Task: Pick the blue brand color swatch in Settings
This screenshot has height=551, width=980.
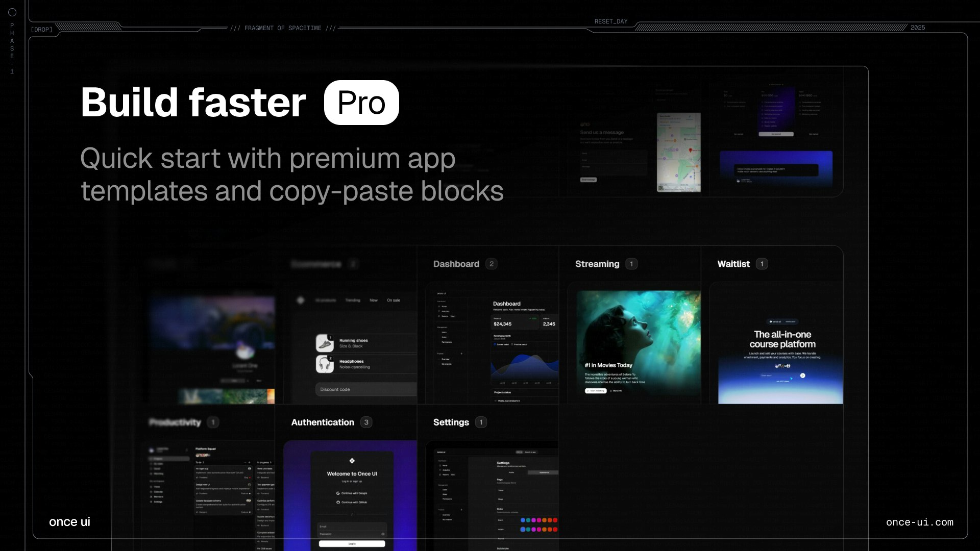Action: 522,520
